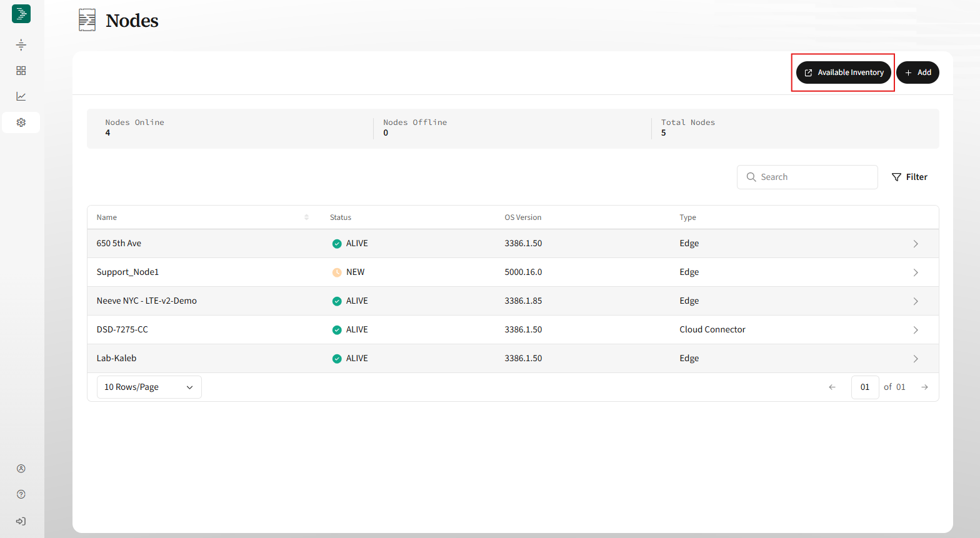Expand the Support_Node1 row chevron
This screenshot has height=538, width=980.
tap(916, 272)
